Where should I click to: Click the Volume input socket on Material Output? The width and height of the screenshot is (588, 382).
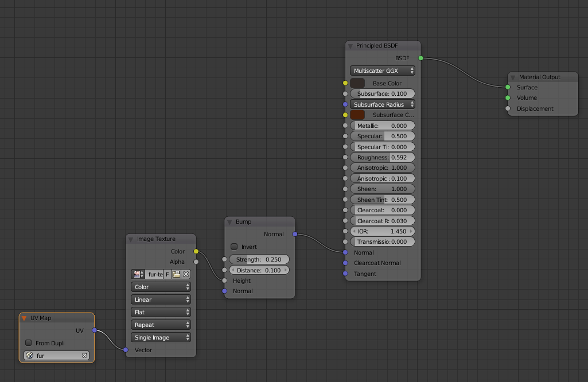pyautogui.click(x=508, y=98)
